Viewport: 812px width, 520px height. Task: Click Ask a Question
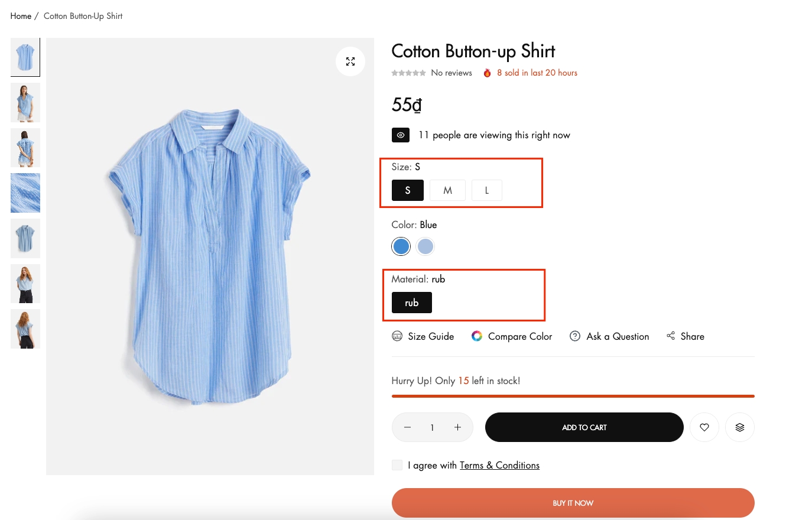click(x=609, y=336)
